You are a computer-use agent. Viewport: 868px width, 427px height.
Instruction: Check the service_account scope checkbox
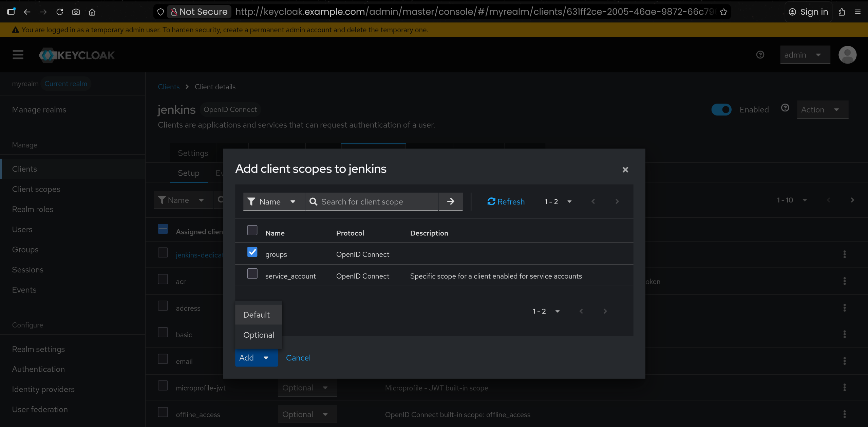252,273
